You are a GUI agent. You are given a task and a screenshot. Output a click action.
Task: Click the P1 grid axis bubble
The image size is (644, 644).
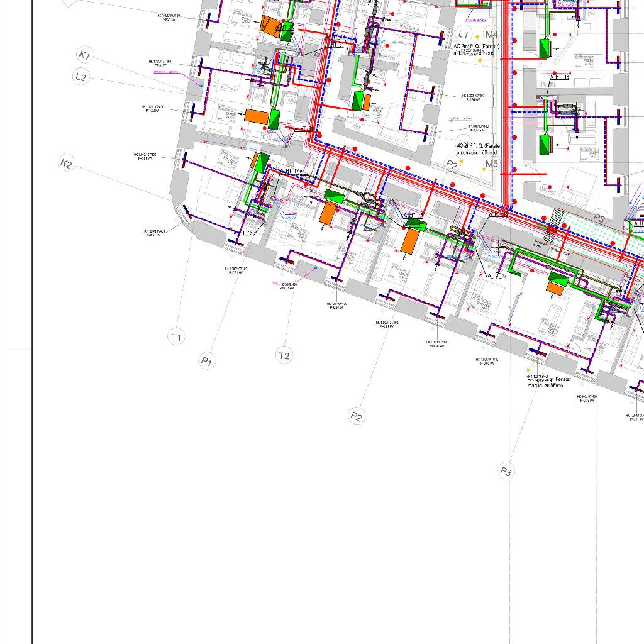[x=207, y=361]
